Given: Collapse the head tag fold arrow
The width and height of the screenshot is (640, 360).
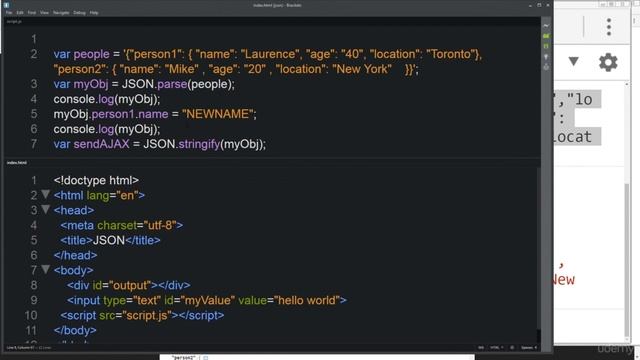Looking at the screenshot, I should click(x=46, y=209).
